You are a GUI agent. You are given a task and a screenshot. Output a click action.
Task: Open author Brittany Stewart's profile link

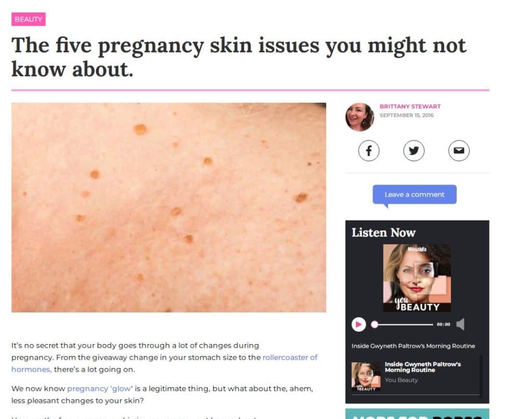410,106
